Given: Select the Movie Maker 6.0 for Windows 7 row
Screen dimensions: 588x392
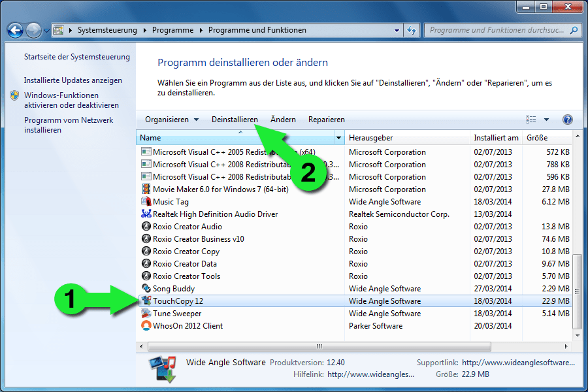Looking at the screenshot, I should pos(354,189).
